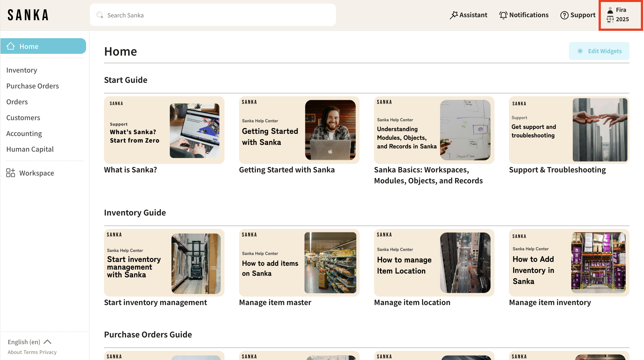Screen dimensions: 644x360
Task: Click the gear icon in Edit Widgets
Action: 580,51
